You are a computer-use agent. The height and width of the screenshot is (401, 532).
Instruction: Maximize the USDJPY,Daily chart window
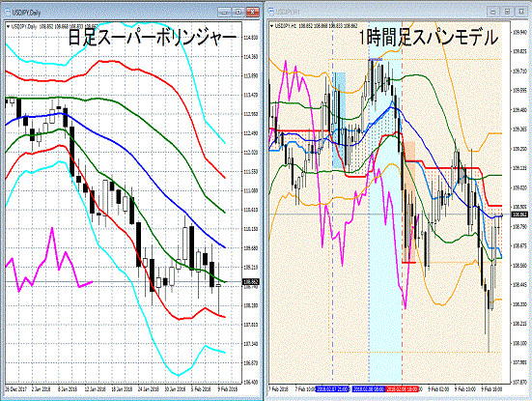pyautogui.click(x=238, y=13)
